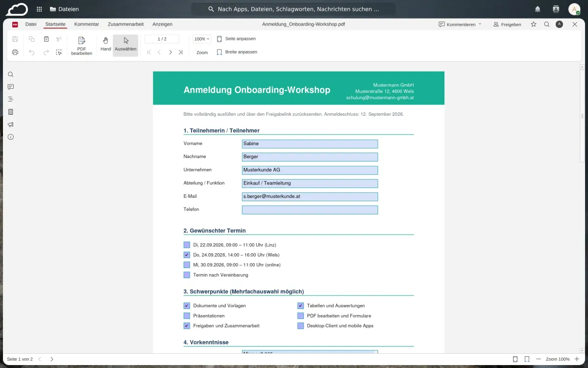Uncheck Dokumente und Vorlagen
The width and height of the screenshot is (588, 368).
pos(187,306)
